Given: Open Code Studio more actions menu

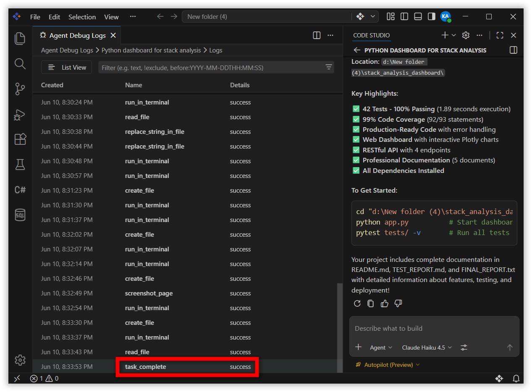Looking at the screenshot, I should click(x=480, y=35).
